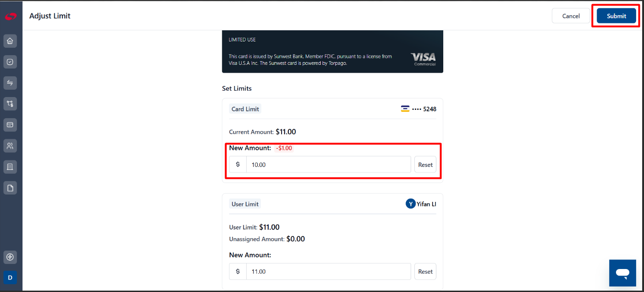Open the cards sidebar icon
This screenshot has height=292, width=644.
tap(10, 125)
